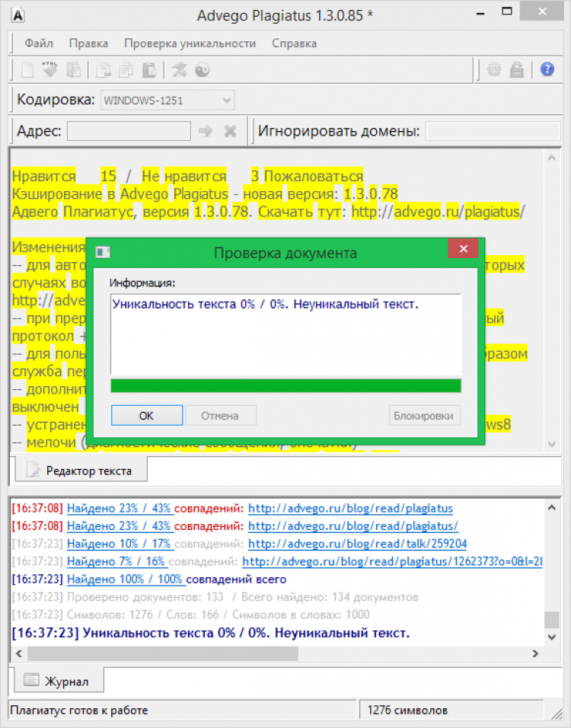Image resolution: width=571 pixels, height=728 pixels.
Task: Click the go arrow next to Адрес field
Action: point(206,131)
